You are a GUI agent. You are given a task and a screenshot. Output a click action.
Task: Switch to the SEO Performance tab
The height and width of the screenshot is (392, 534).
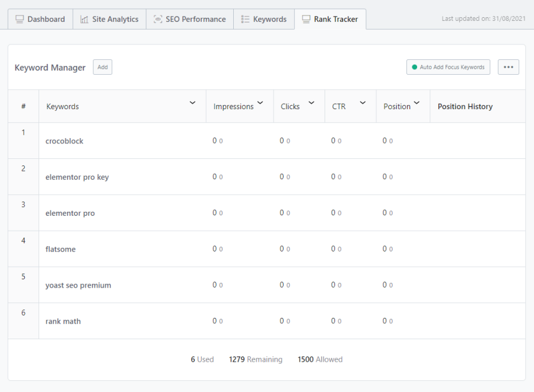tap(189, 19)
